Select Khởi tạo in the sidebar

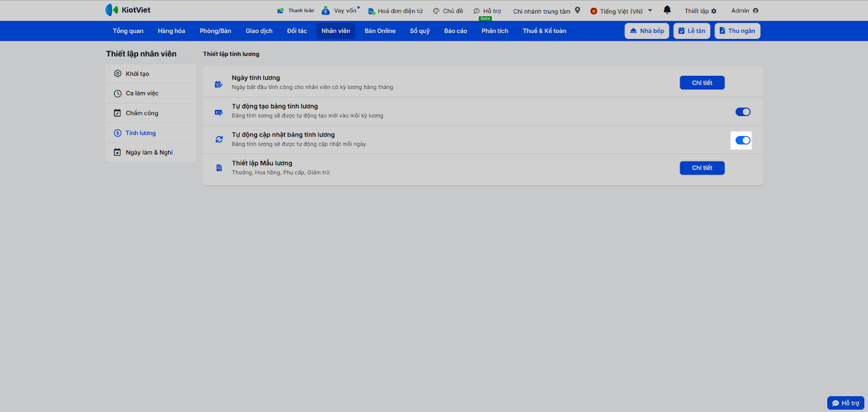(x=150, y=74)
